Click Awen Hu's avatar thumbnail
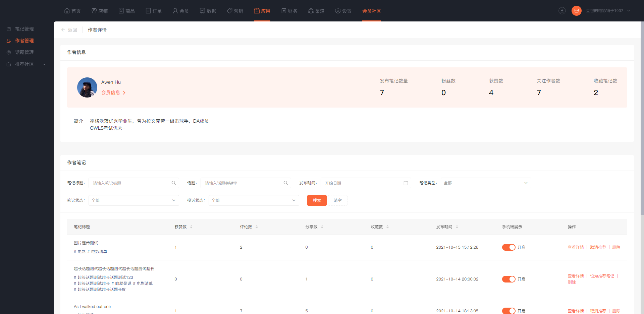Screen dimensions: 644x314 pos(87,87)
